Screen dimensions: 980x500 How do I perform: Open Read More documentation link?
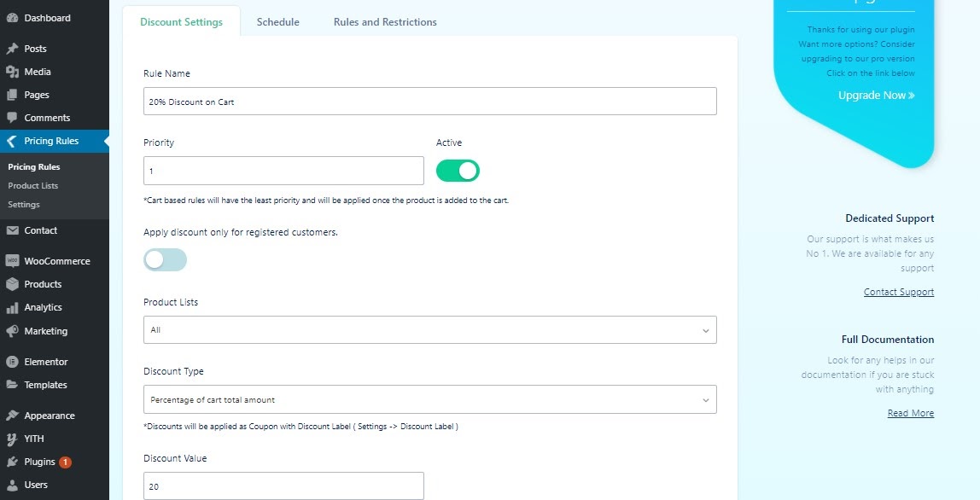tap(911, 413)
